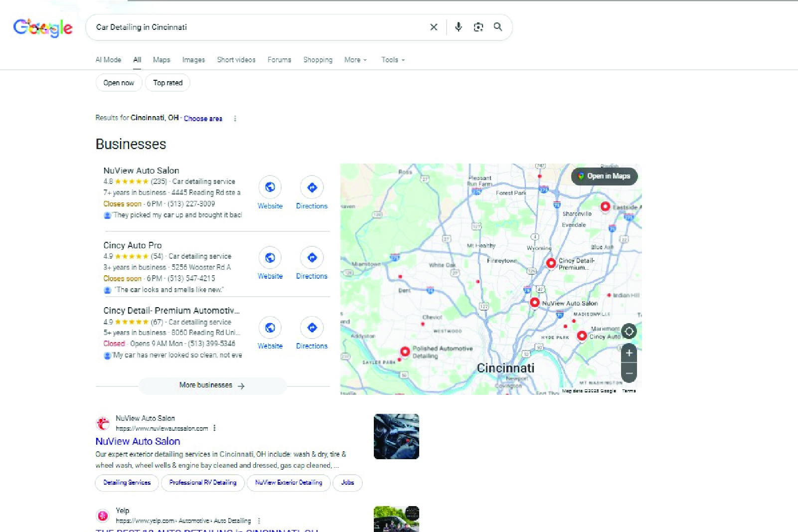
Task: Center map on my location
Action: pyautogui.click(x=629, y=332)
